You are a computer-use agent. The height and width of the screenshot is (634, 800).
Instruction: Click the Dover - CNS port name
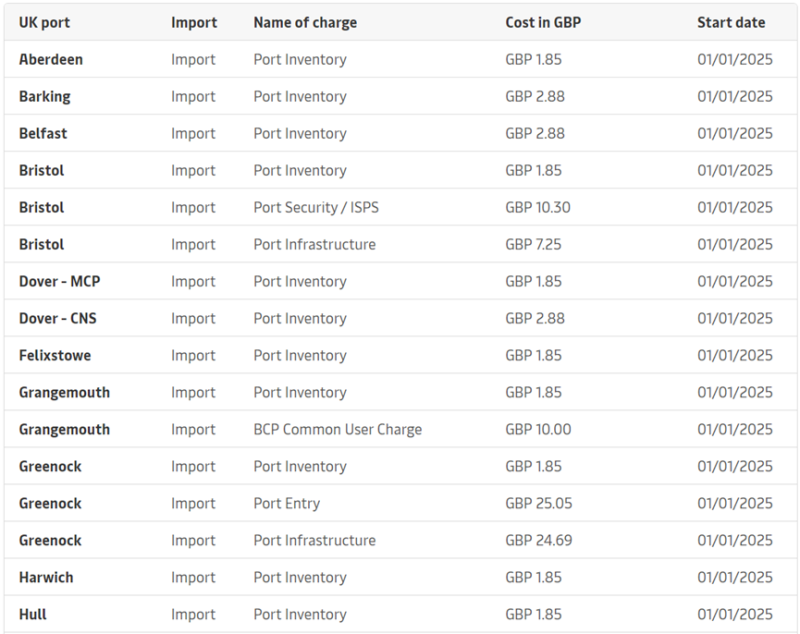pos(58,318)
